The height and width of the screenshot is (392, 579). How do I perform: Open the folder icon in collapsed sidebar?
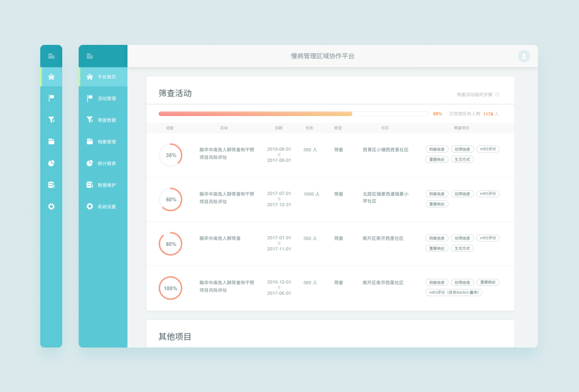(x=51, y=142)
